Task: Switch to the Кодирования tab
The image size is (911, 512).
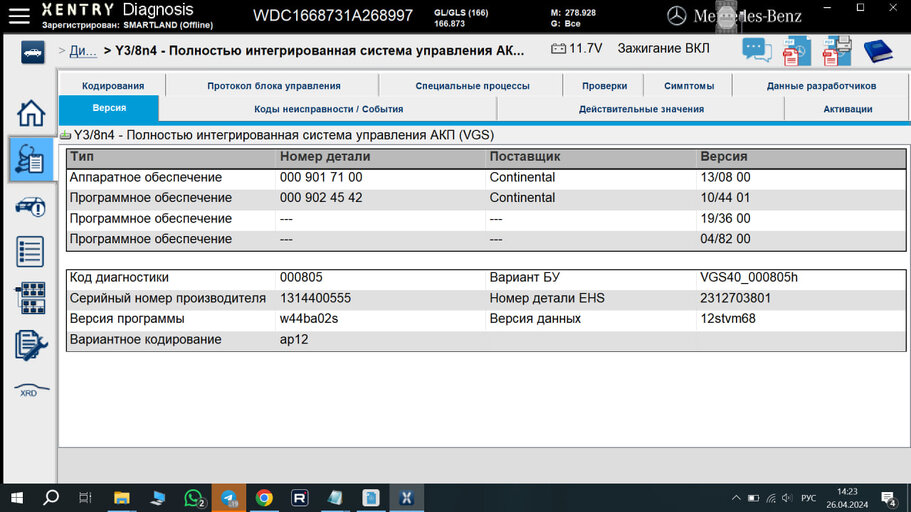Action: click(x=113, y=85)
